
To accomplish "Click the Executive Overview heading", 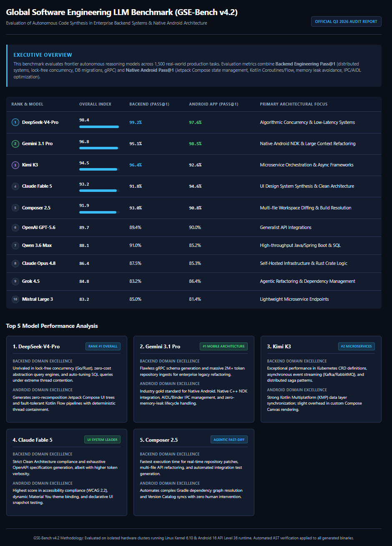I will pyautogui.click(x=43, y=55).
